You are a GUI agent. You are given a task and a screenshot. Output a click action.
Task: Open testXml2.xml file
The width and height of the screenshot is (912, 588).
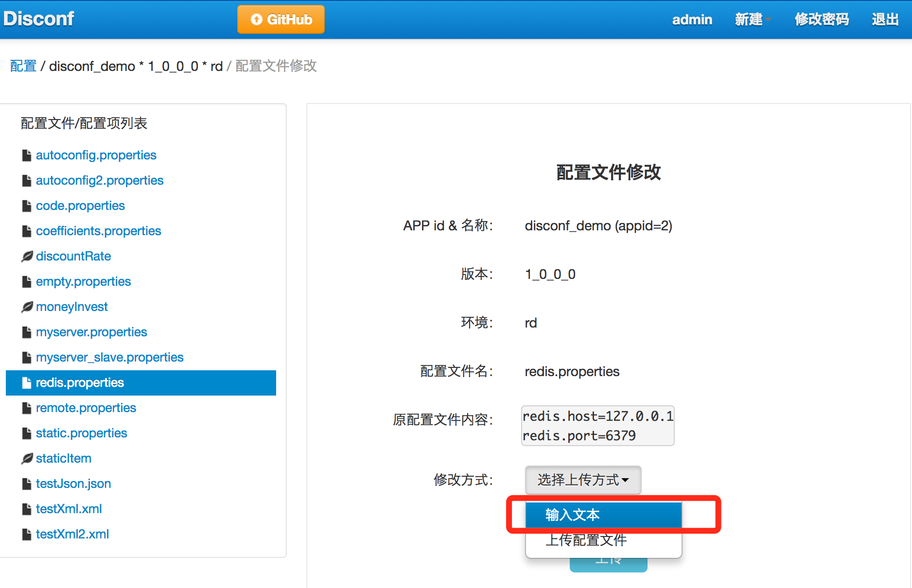click(72, 535)
